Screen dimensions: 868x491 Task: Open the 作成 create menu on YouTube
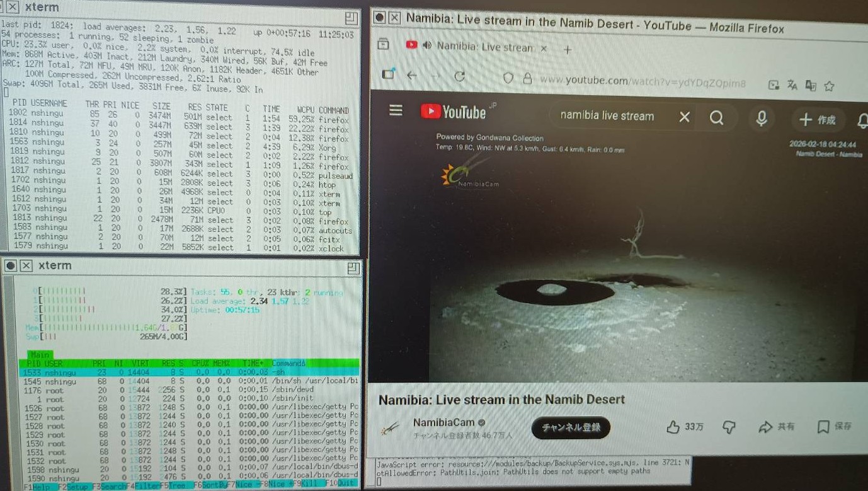(x=818, y=120)
